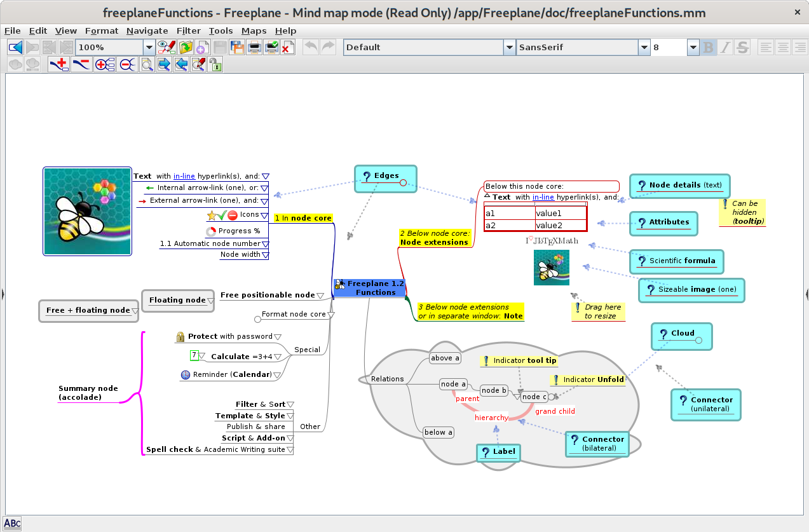Image resolution: width=809 pixels, height=532 pixels.
Task: Open the Maps menu
Action: (x=254, y=31)
